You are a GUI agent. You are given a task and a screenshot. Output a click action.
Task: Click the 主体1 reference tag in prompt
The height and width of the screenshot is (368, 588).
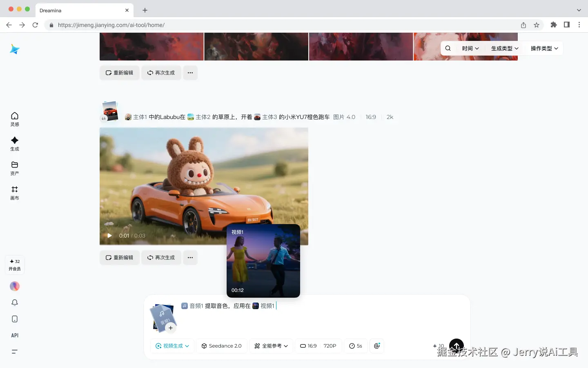(136, 117)
